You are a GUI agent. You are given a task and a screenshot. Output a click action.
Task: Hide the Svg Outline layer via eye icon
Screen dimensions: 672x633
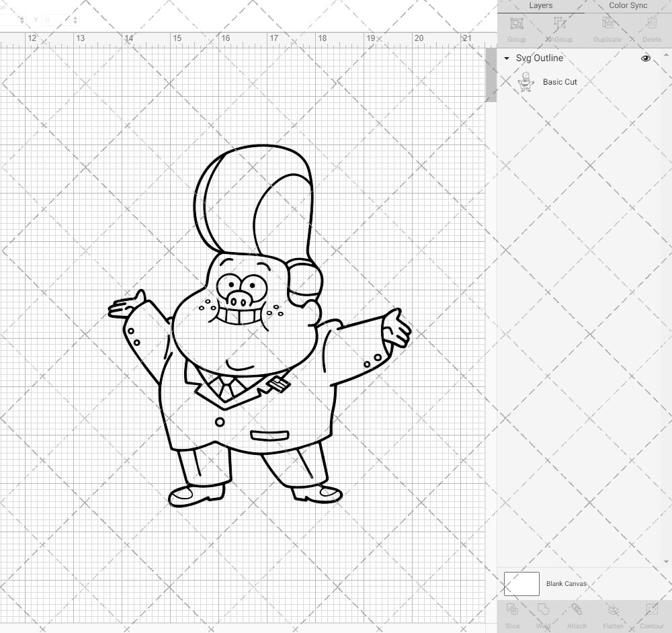[646, 58]
